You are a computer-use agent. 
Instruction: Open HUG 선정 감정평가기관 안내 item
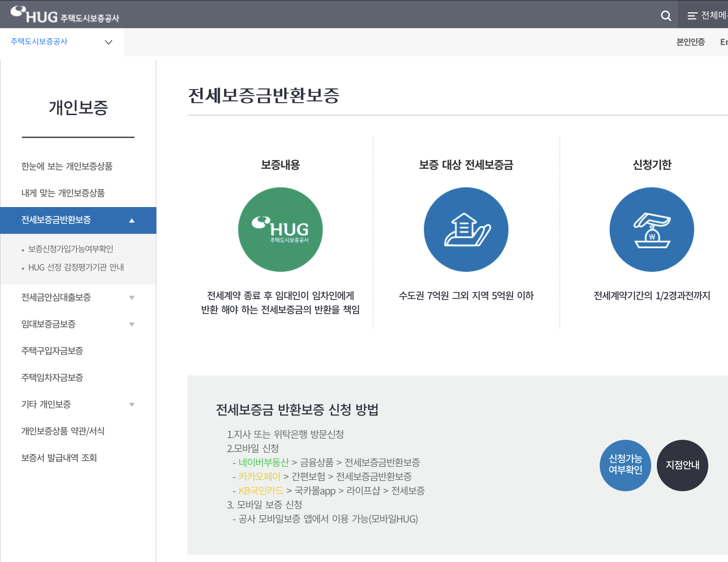tap(76, 267)
